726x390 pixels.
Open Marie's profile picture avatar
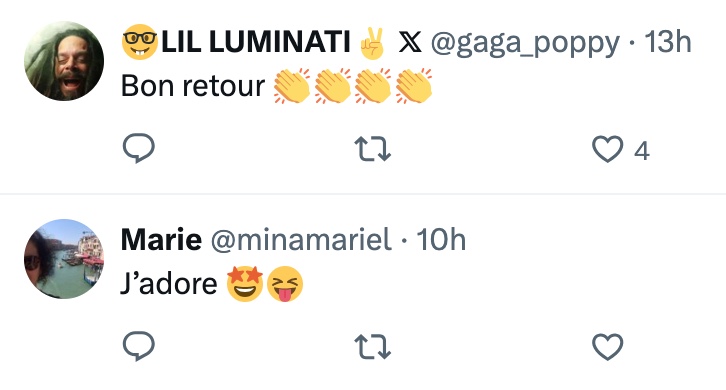[x=64, y=259]
